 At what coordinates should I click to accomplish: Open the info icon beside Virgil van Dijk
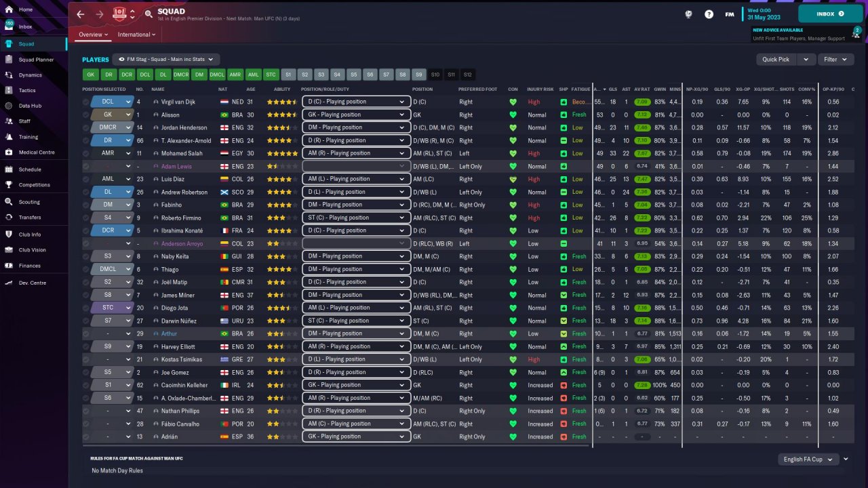pos(156,102)
